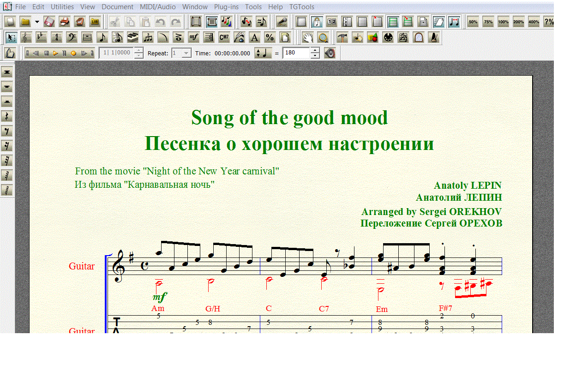The image size is (588, 377).
Task: Select the Hand Grabber tool
Action: (x=308, y=37)
